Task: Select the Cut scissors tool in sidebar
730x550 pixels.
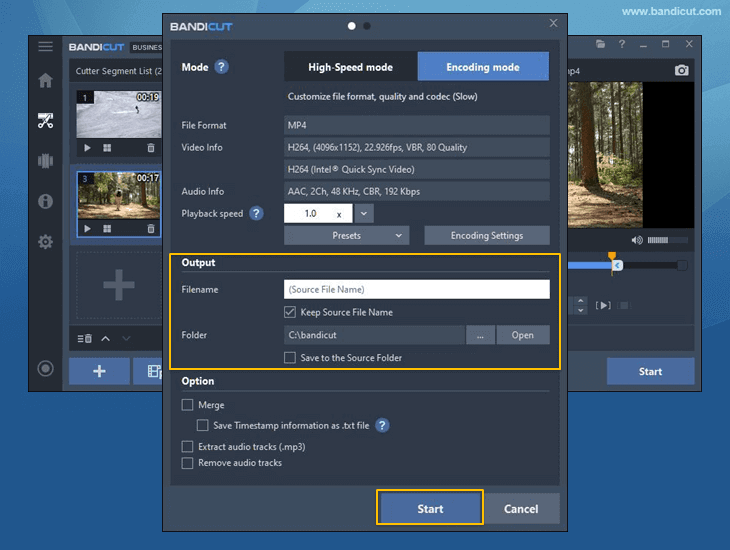Action: [45, 121]
